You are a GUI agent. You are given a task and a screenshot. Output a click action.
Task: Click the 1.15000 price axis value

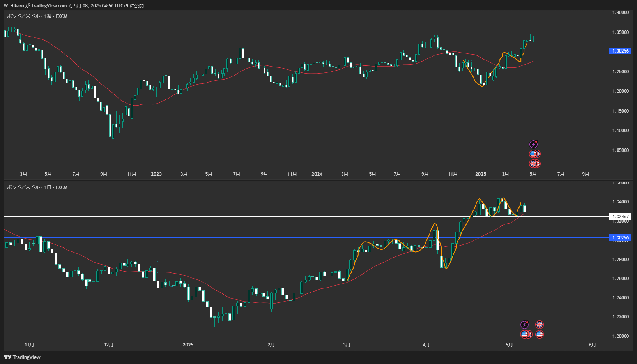point(620,111)
